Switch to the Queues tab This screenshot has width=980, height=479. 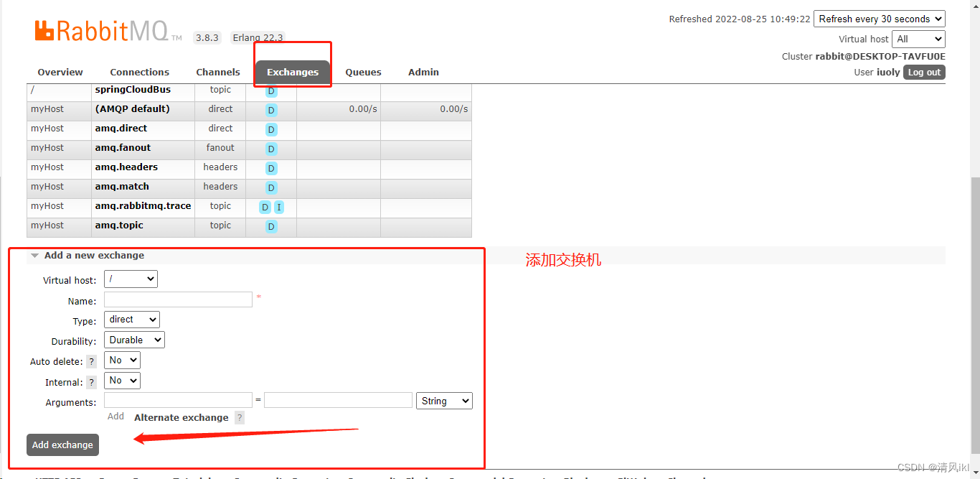click(364, 73)
